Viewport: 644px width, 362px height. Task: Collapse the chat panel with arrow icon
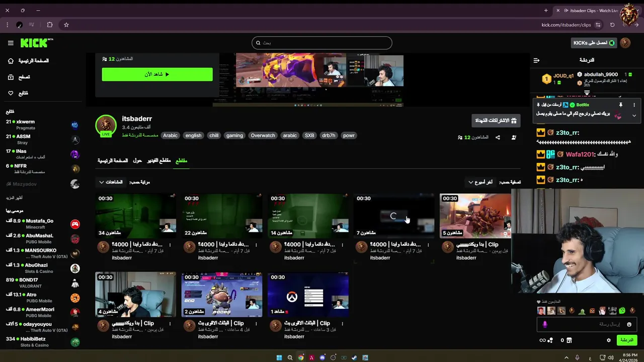pyautogui.click(x=536, y=60)
